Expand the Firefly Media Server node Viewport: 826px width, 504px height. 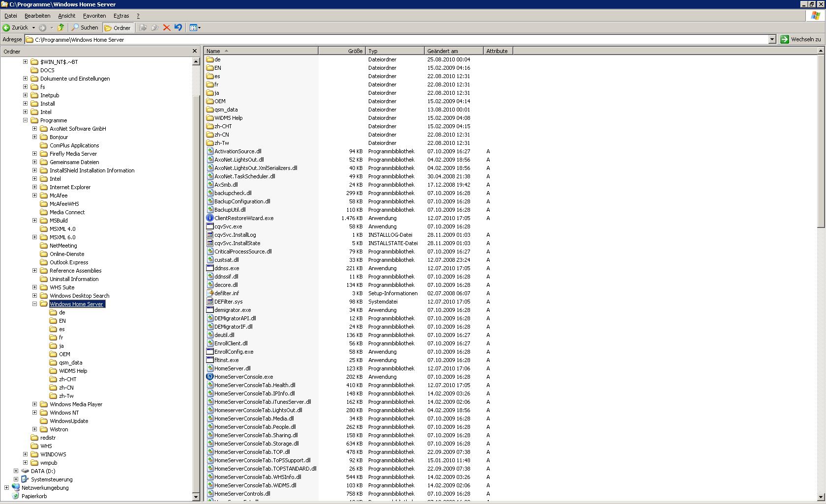click(x=34, y=154)
